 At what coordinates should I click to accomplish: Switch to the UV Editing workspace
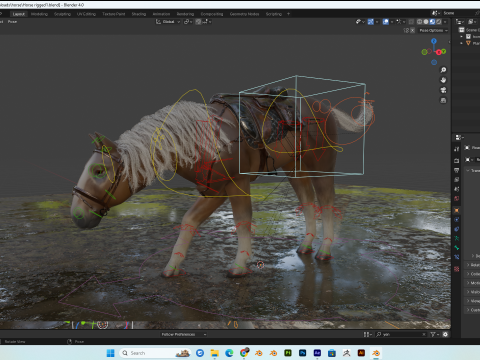tap(86, 14)
